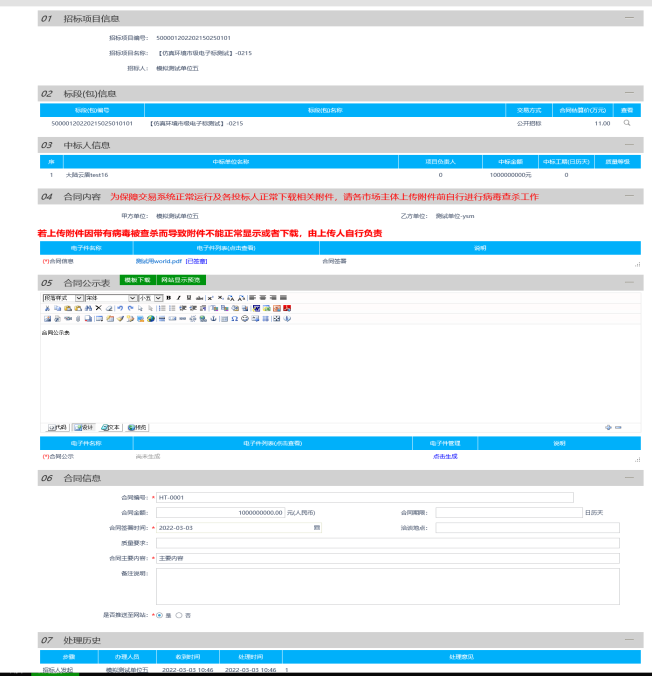Viewport: 653px width, 676px height.
Task: Toggle italic formatting in the editor toolbar
Action: point(178,298)
